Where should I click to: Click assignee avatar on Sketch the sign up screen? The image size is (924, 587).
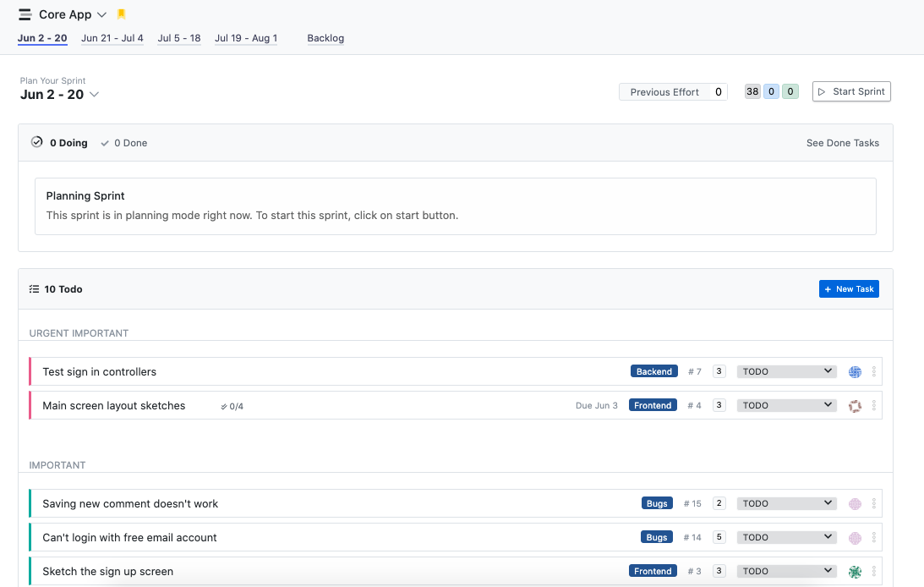tap(855, 572)
